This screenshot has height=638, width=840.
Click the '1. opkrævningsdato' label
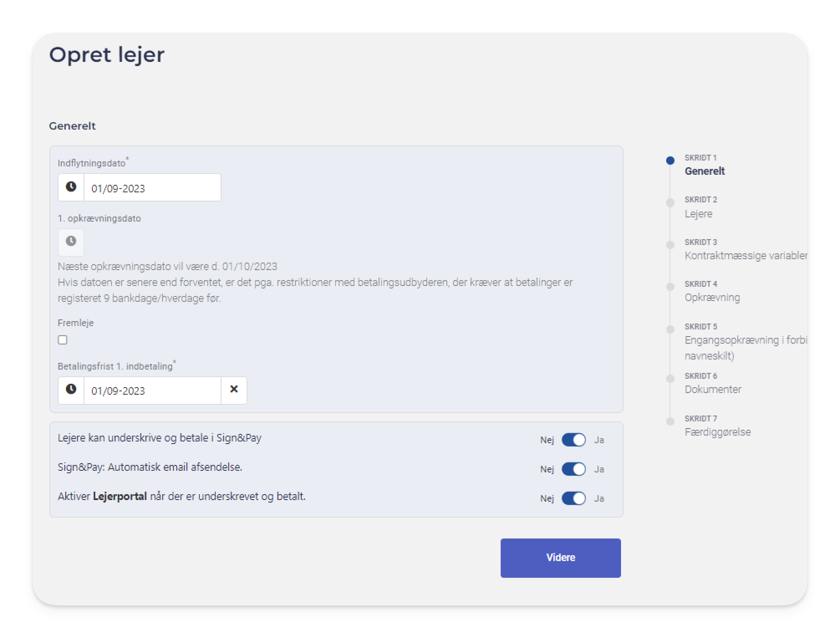click(x=99, y=218)
